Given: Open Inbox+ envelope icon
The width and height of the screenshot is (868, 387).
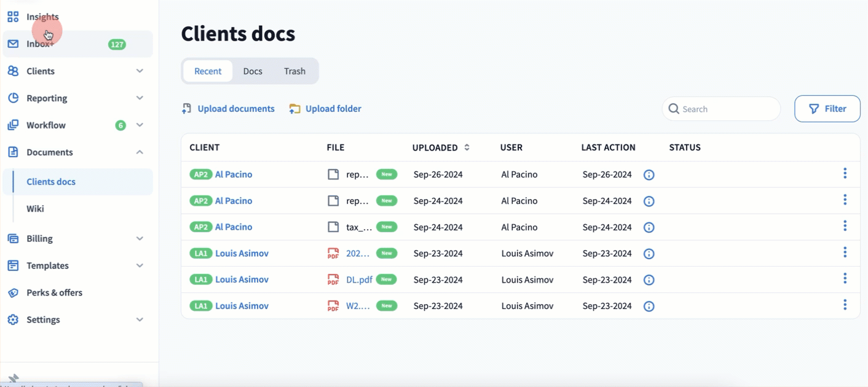Looking at the screenshot, I should coord(13,44).
